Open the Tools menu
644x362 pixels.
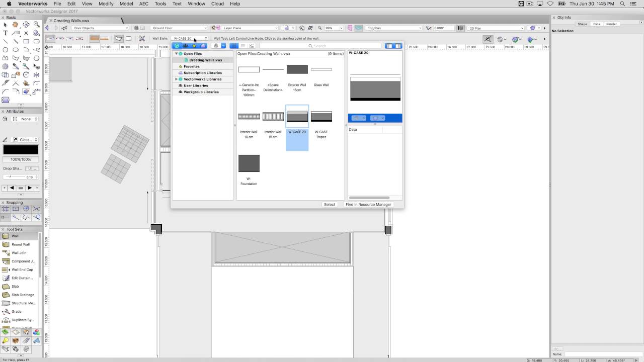(160, 4)
